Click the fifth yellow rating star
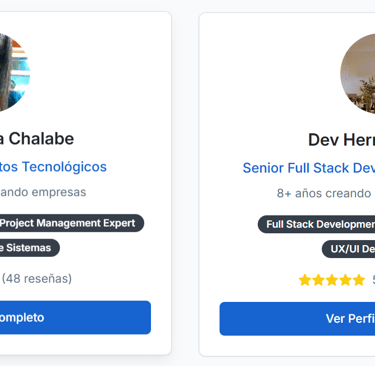This screenshot has width=375, height=366. point(359,280)
